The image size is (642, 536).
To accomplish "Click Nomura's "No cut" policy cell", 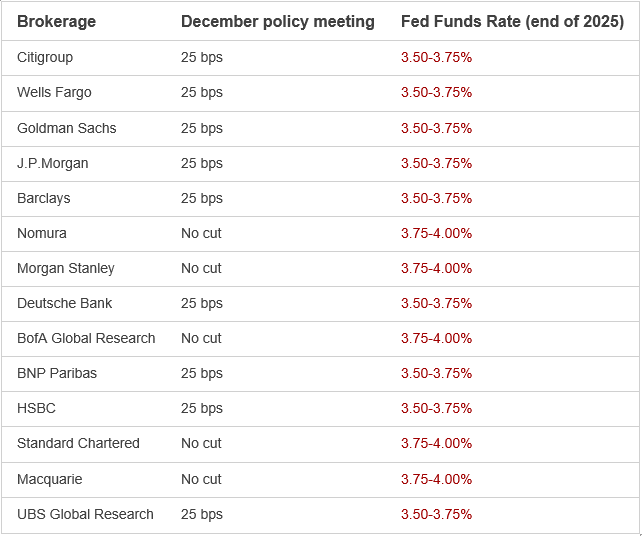I will [201, 233].
